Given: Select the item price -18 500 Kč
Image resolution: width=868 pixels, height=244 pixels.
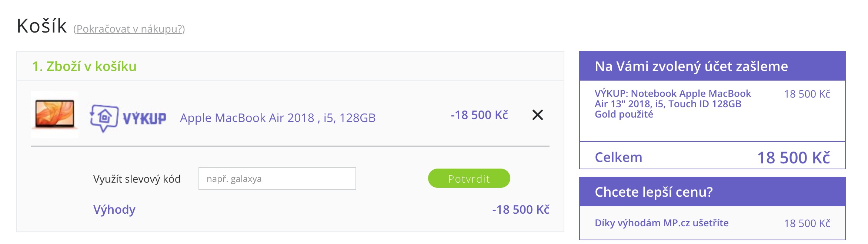Looking at the screenshot, I should [x=479, y=115].
